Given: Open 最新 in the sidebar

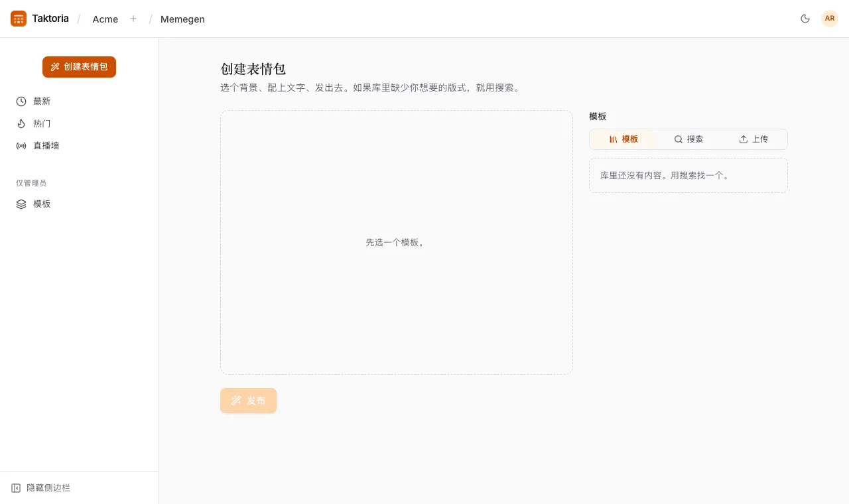Looking at the screenshot, I should (x=80, y=101).
